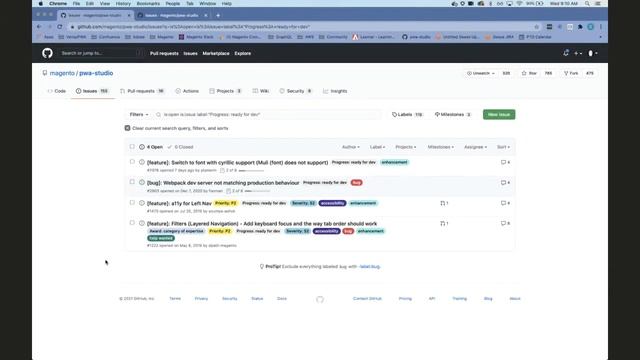The height and width of the screenshot is (360, 640).
Task: Bookmark this page with the star icon
Action: 536,27
